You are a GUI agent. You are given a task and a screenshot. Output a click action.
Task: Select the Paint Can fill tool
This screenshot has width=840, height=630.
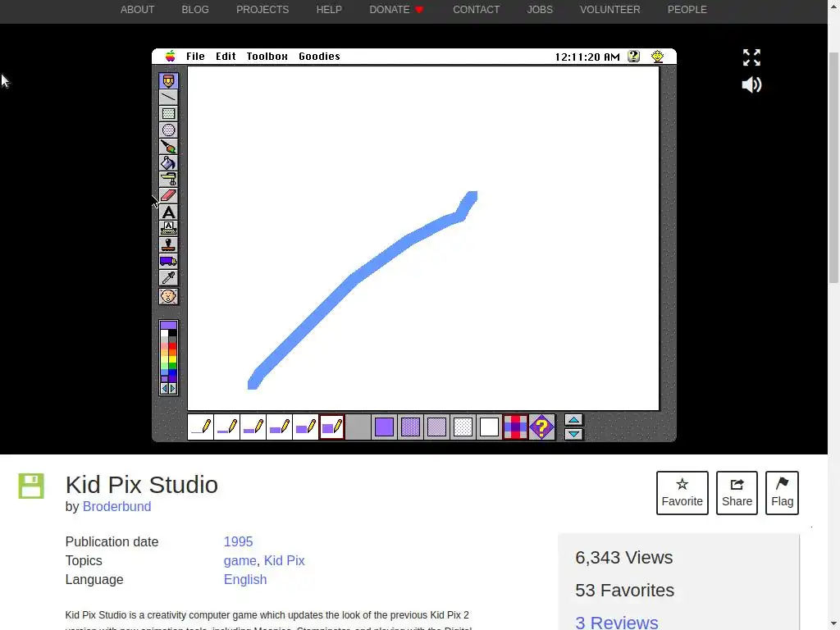[168, 163]
